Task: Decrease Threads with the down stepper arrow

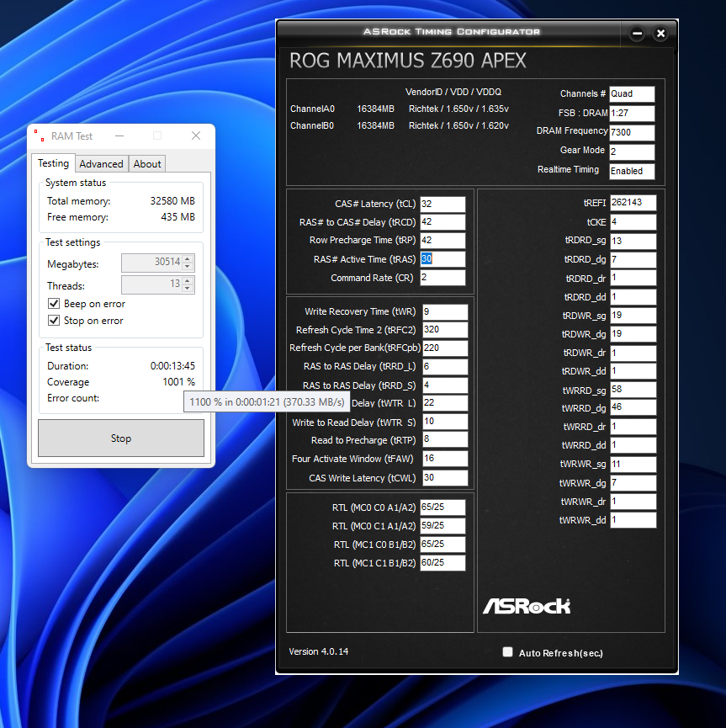Action: (188, 289)
